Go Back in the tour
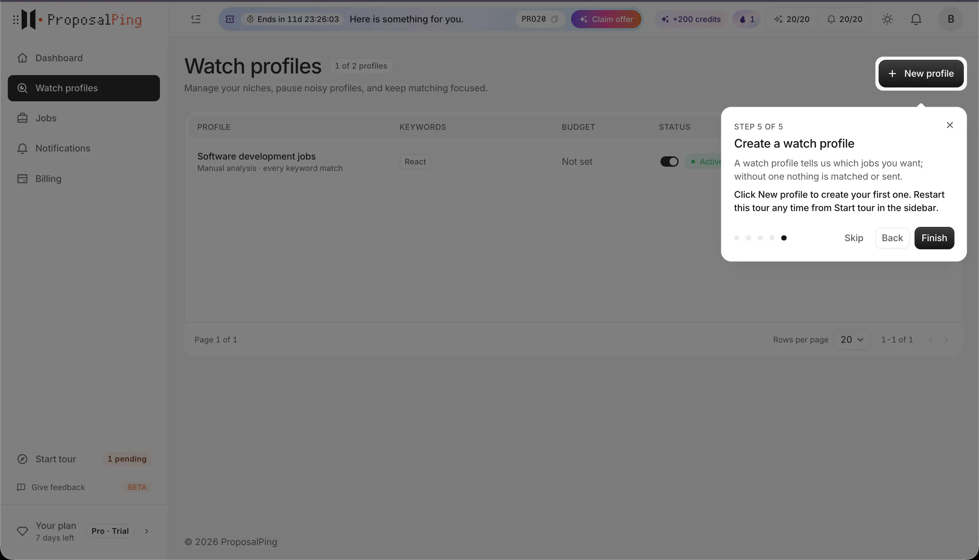Image resolution: width=979 pixels, height=560 pixels. (x=892, y=238)
